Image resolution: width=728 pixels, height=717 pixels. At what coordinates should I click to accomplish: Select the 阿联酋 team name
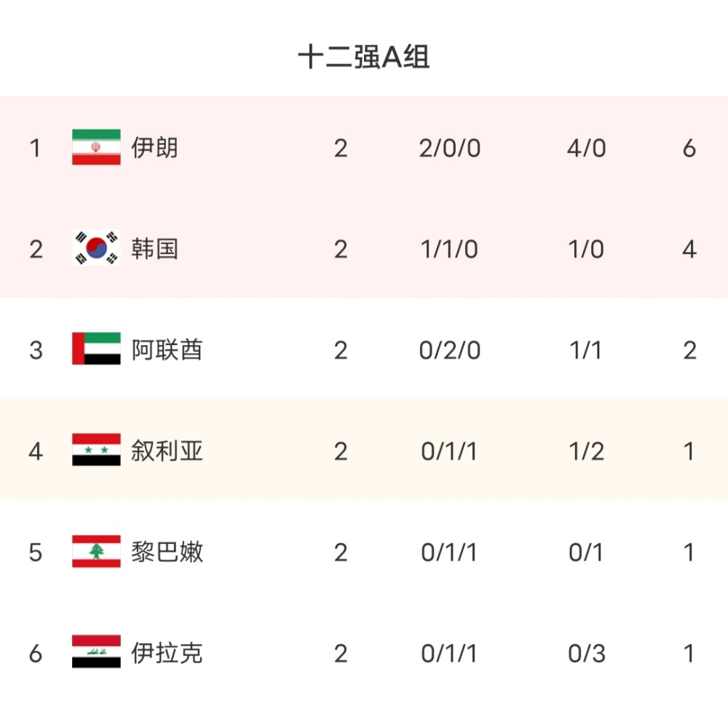[x=167, y=349]
